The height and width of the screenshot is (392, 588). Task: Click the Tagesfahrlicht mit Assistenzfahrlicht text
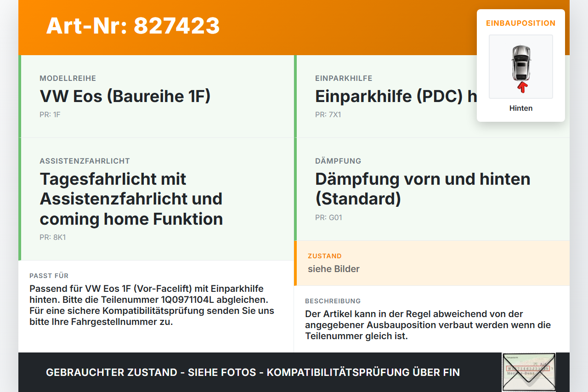[131, 199]
